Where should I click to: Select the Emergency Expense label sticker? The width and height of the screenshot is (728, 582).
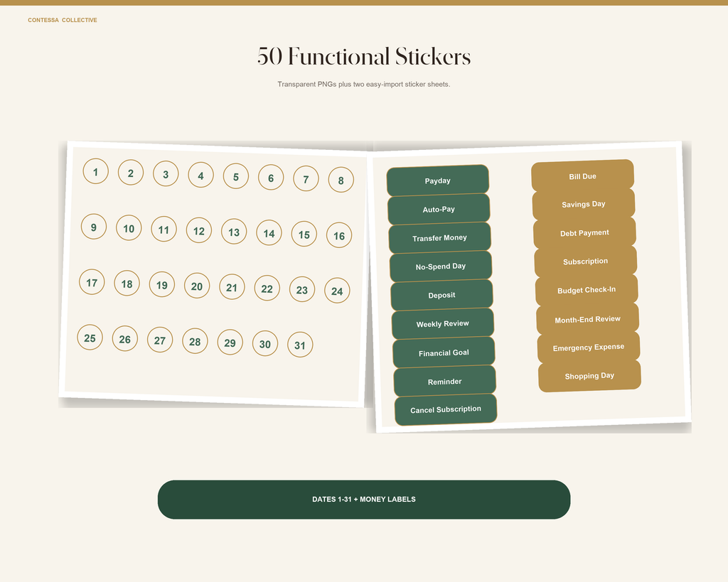tap(589, 347)
